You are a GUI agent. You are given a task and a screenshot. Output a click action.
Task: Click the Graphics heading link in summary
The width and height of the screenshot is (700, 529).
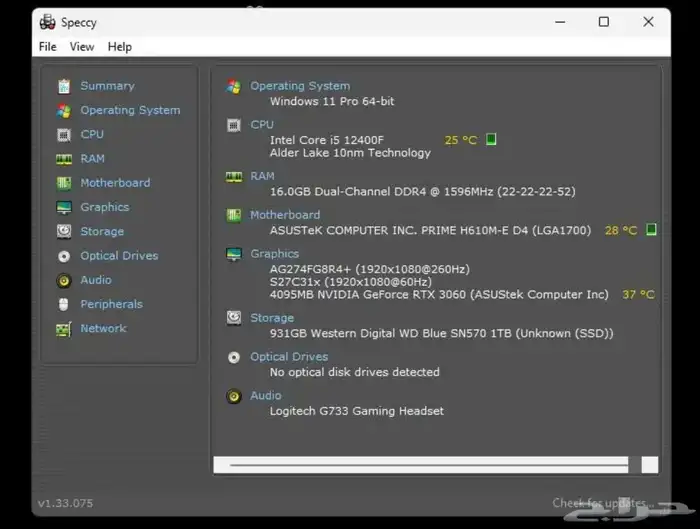[x=275, y=254]
